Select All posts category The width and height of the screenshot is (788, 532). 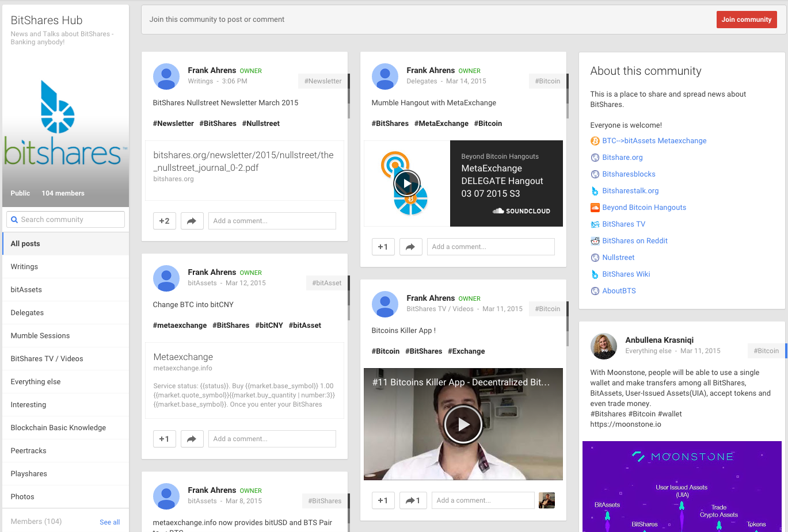(66, 244)
